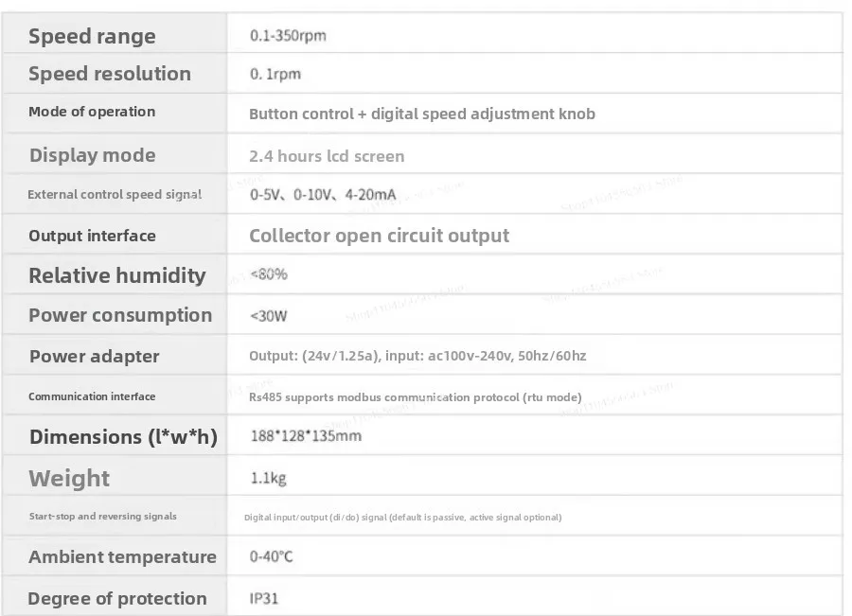Click the Relative humidity label
This screenshot has width=852, height=616.
(117, 275)
